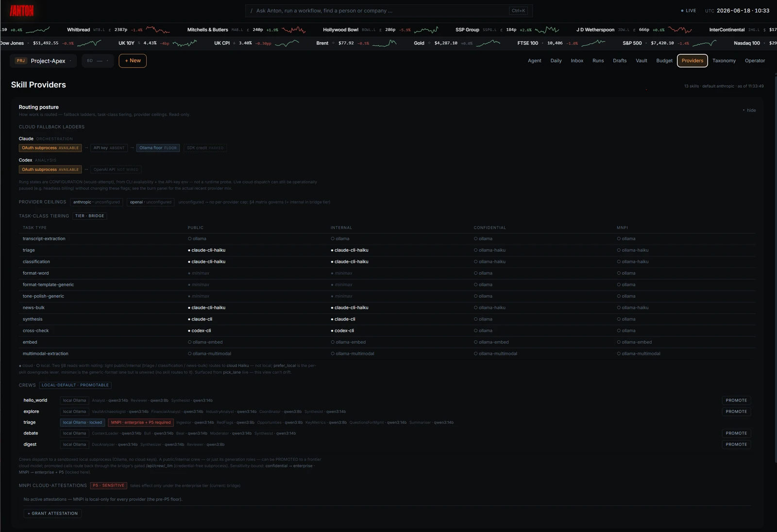Click MNPI · enterprise + P5 required chip
This screenshot has height=532, width=777.
tap(141, 423)
